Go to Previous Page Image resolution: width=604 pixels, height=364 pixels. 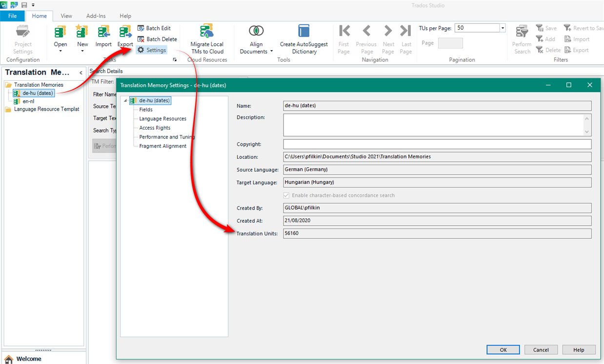(366, 39)
